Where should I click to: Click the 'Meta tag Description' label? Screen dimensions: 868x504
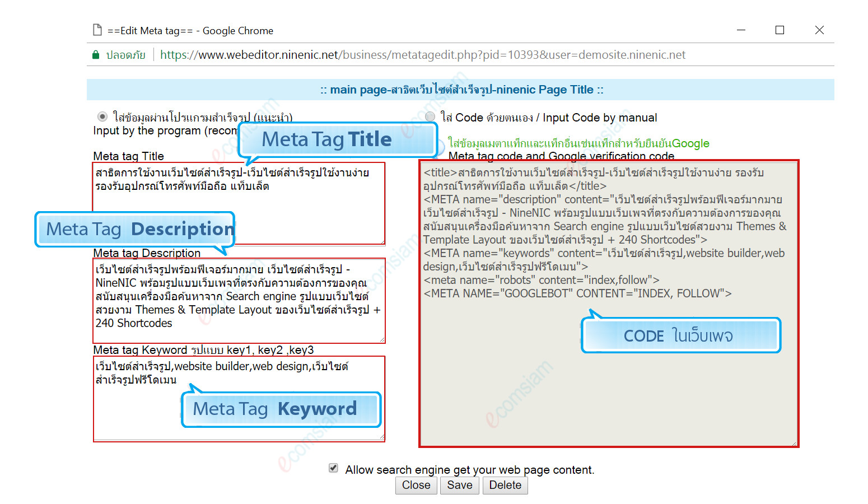pos(147,253)
